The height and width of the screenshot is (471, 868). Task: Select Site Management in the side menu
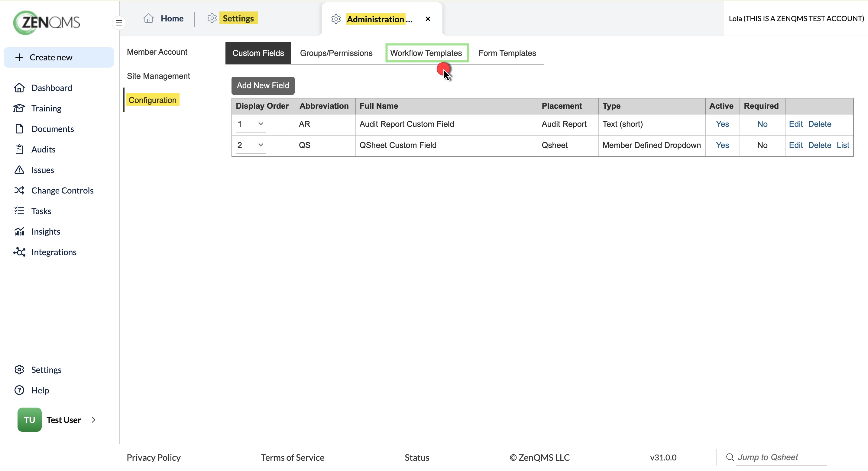[158, 76]
